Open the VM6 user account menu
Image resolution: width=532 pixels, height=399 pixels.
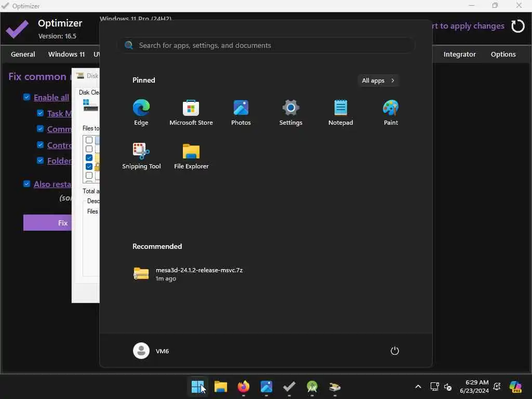click(151, 351)
